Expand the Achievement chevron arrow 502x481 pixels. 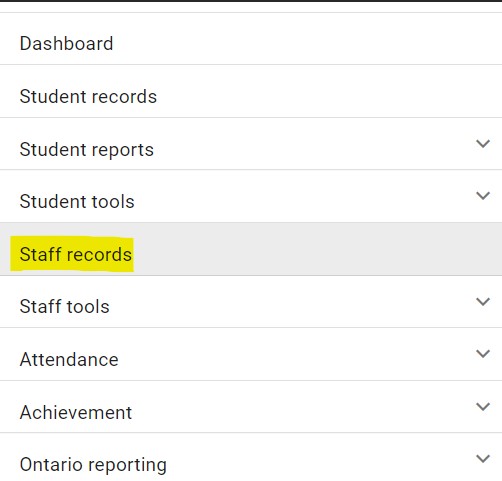coord(483,407)
